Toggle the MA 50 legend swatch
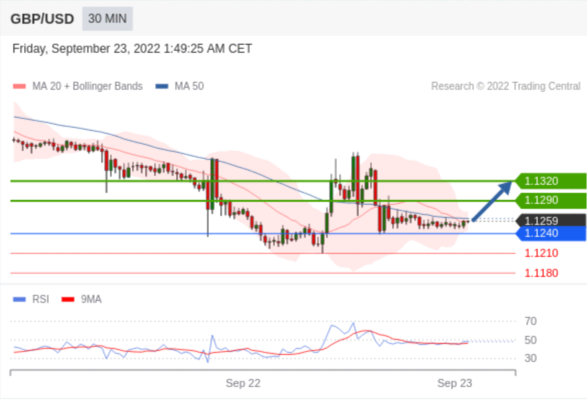Screen dimensions: 587x405 tap(162, 86)
